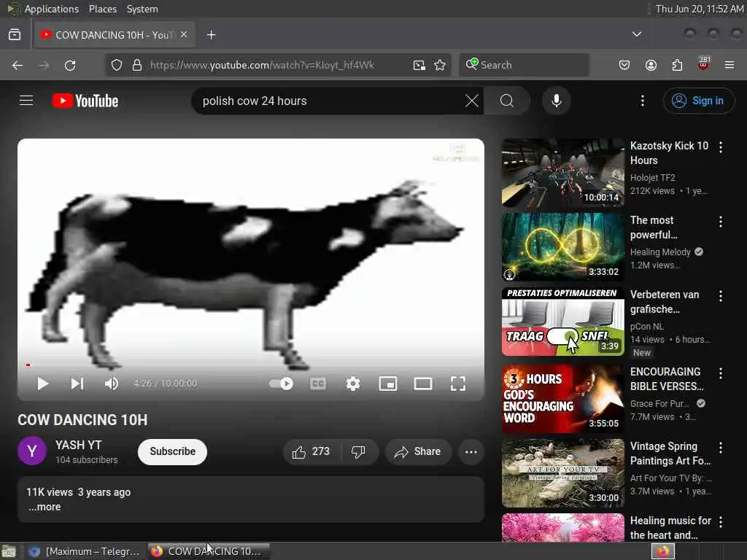Open the Places menu
The height and width of the screenshot is (560, 747).
pos(102,9)
